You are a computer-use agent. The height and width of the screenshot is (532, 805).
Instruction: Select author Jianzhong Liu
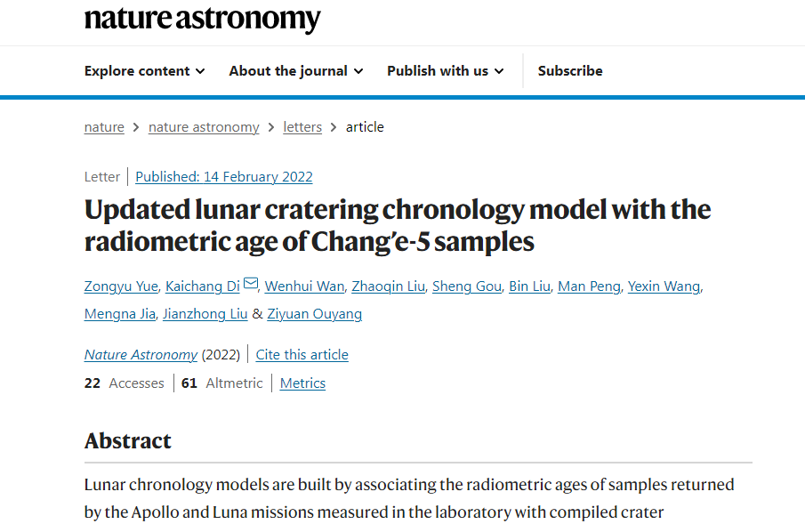205,314
